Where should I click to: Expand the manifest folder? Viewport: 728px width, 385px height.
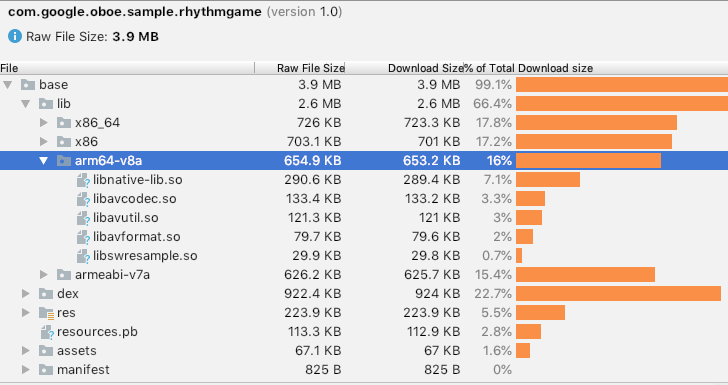[x=26, y=370]
